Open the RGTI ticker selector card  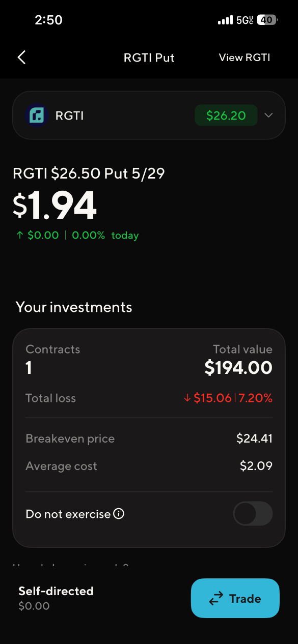pyautogui.click(x=149, y=115)
